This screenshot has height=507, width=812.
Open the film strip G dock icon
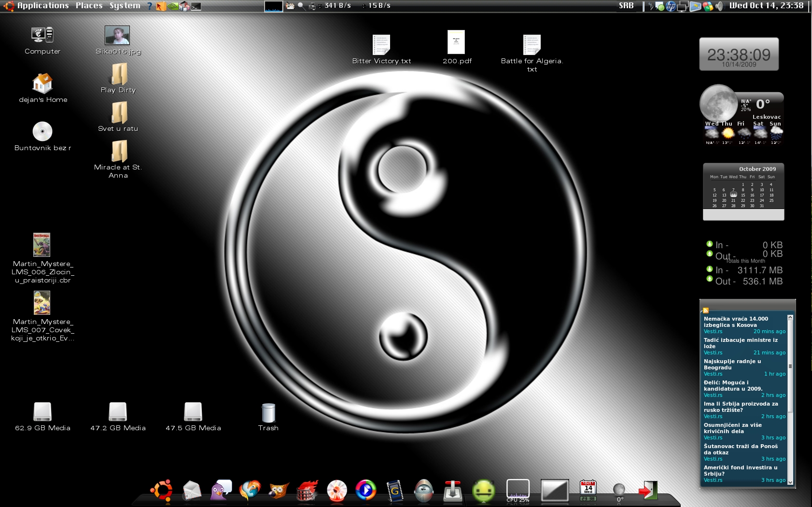tap(395, 491)
